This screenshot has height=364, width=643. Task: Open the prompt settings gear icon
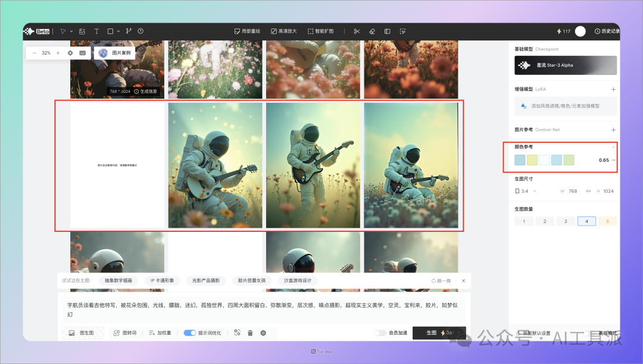263,333
